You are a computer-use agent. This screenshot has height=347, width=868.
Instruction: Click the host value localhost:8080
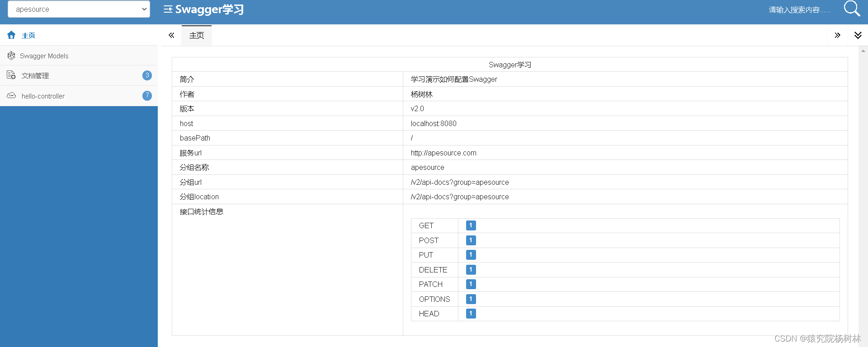[x=434, y=123]
